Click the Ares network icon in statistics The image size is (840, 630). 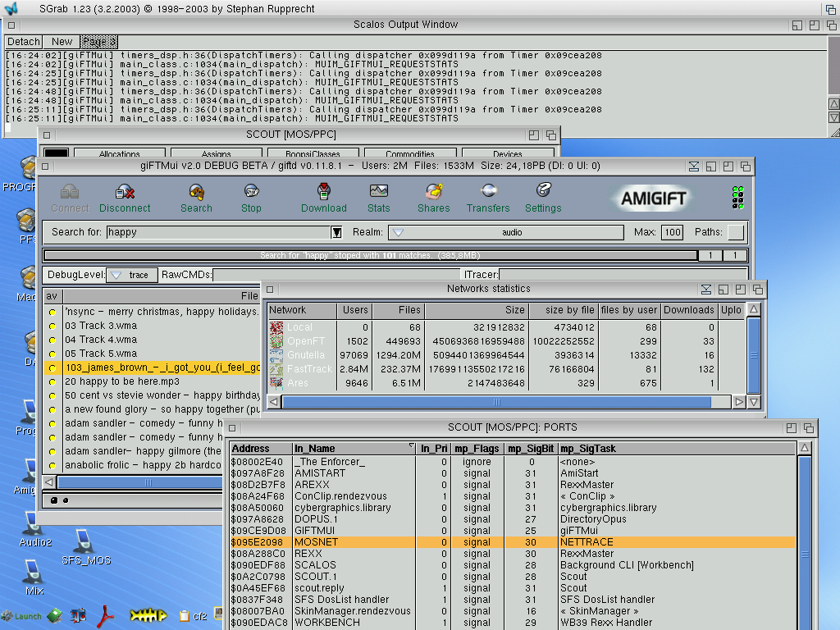(276, 383)
